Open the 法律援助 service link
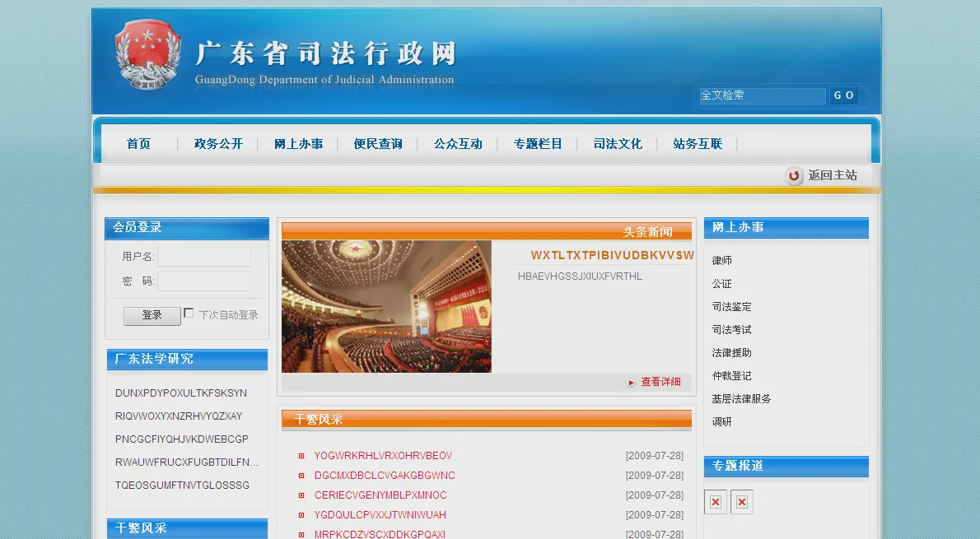Viewport: 980px width, 539px height. 732,353
